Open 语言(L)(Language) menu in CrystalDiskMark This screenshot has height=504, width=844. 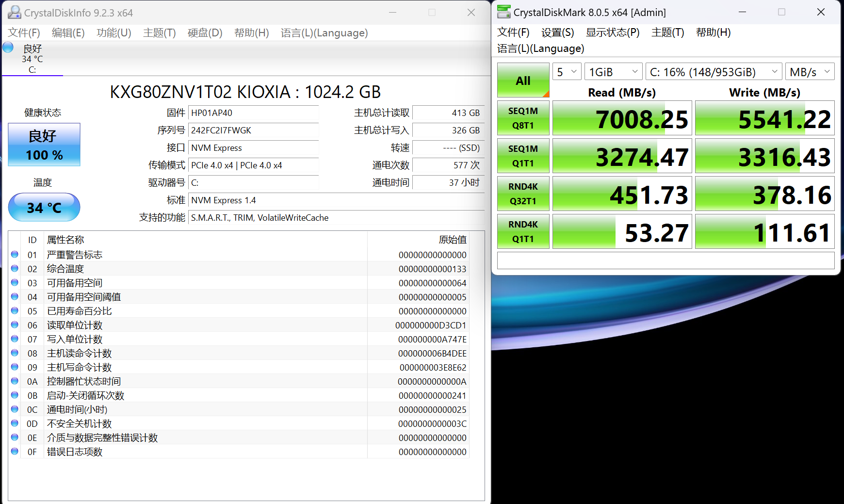pyautogui.click(x=541, y=48)
